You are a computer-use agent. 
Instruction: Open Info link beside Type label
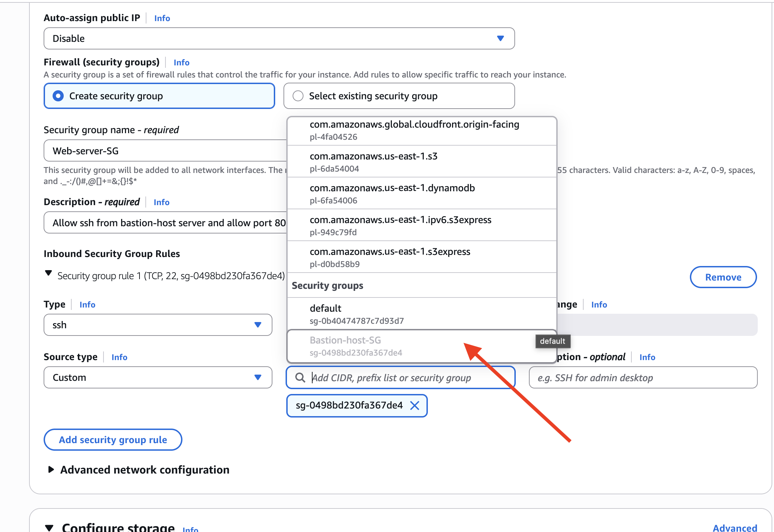tap(87, 304)
